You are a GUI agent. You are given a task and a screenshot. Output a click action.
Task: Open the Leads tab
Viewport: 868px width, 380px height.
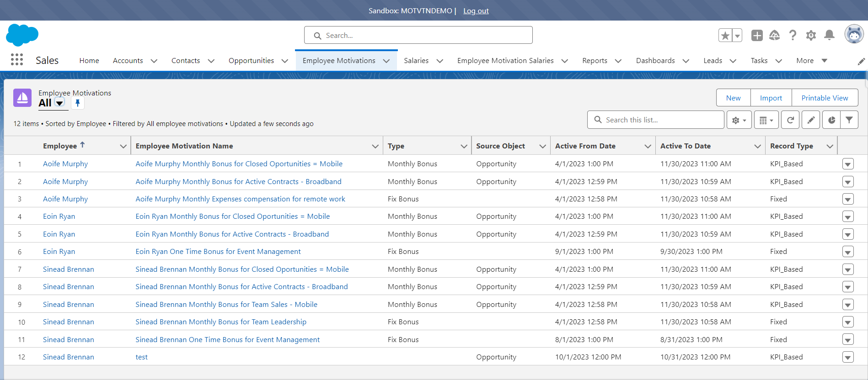pos(713,60)
